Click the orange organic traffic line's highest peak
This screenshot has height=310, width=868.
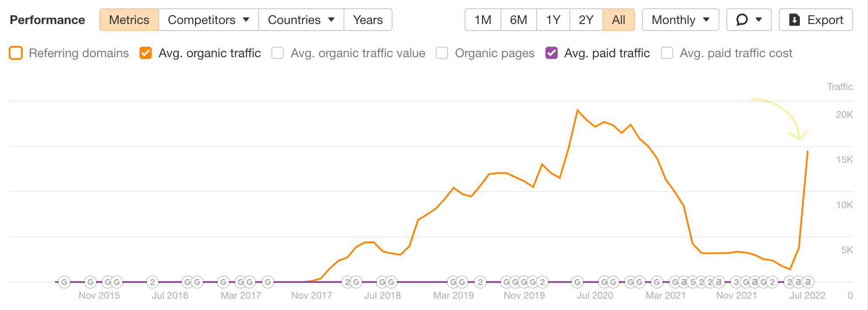577,110
